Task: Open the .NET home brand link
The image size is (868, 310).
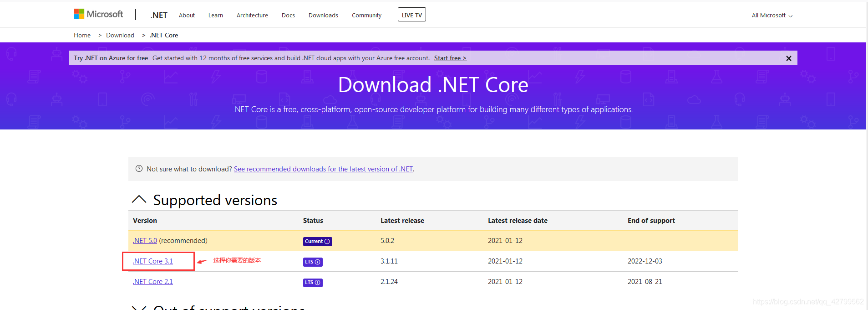Action: 159,15
